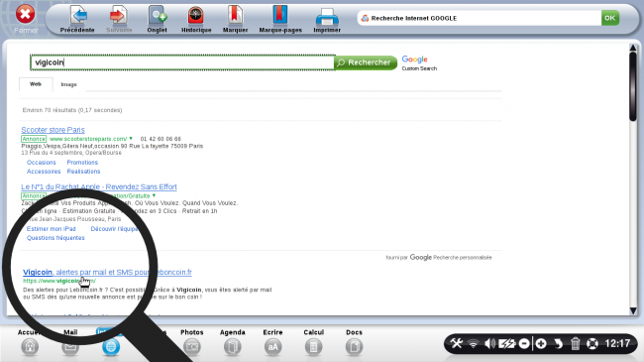The height and width of the screenshot is (362, 644).
Task: Open the Historique clock icon
Action: click(x=196, y=16)
